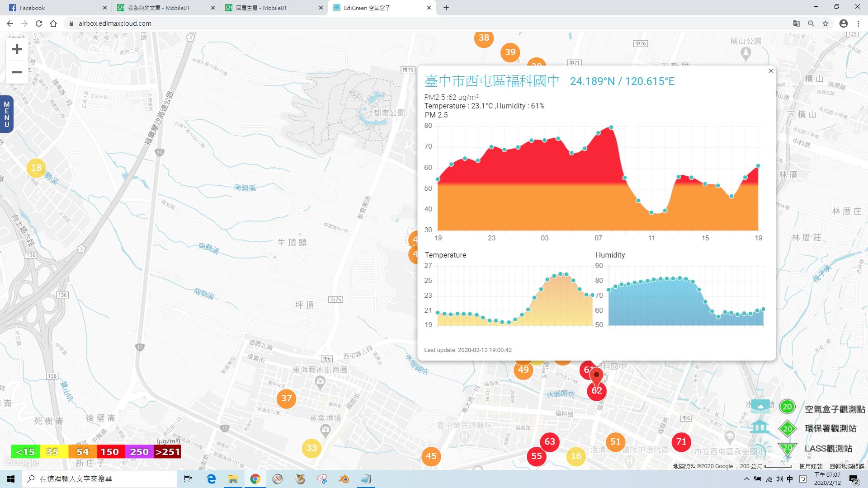Click the green <15 legend swatch
868x488 pixels.
pos(25,452)
